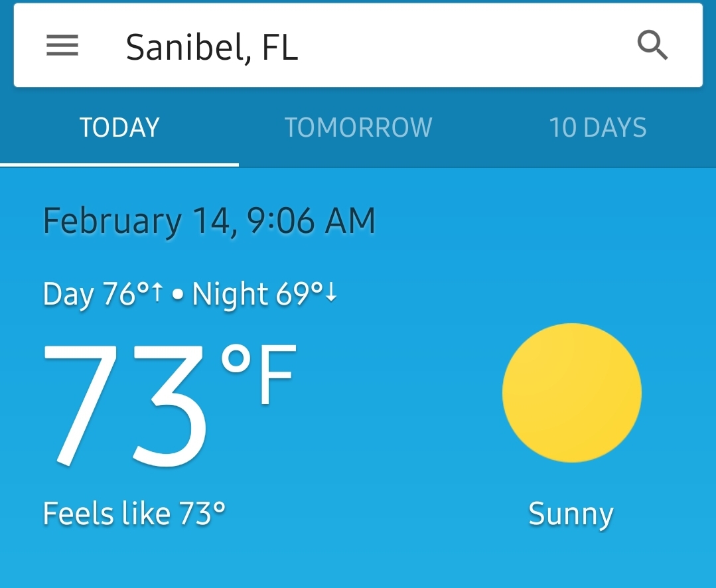Select the TODAY tab
Viewport: 716px width, 588px height.
pyautogui.click(x=119, y=127)
